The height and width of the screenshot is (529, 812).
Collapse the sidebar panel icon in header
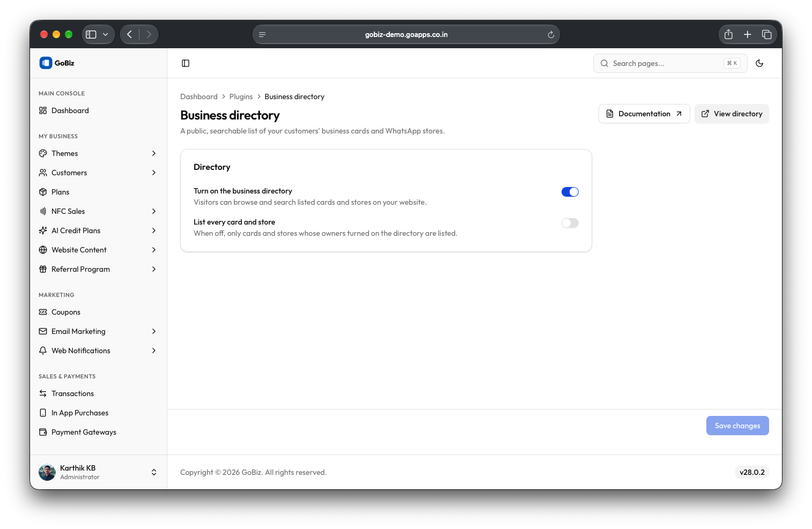click(x=186, y=63)
